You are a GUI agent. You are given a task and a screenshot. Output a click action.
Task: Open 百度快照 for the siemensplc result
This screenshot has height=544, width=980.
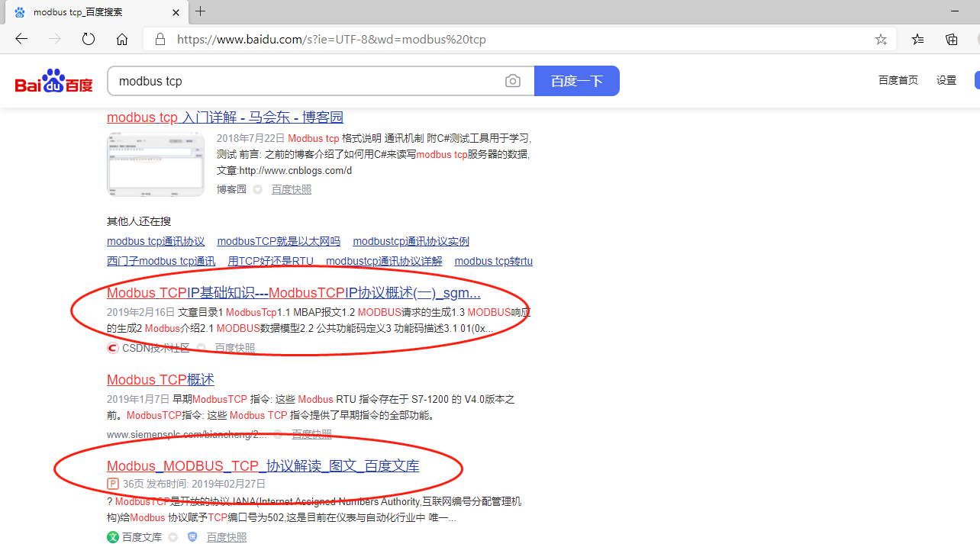(311, 435)
